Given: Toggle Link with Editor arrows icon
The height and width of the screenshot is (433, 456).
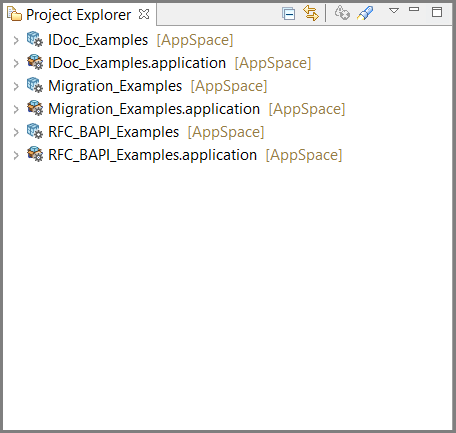Looking at the screenshot, I should [x=311, y=13].
